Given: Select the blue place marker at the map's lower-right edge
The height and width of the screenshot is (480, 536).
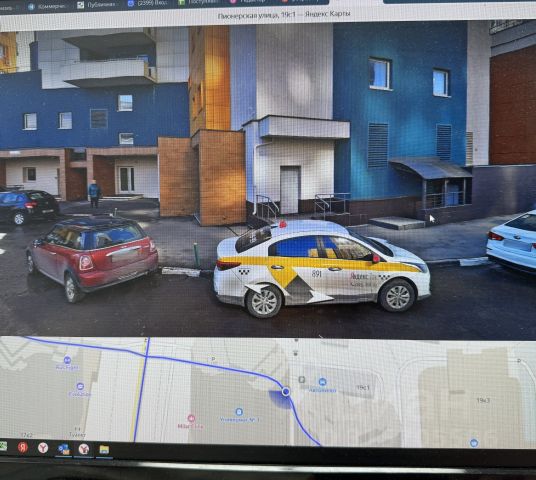Looking at the screenshot, I should [473, 443].
